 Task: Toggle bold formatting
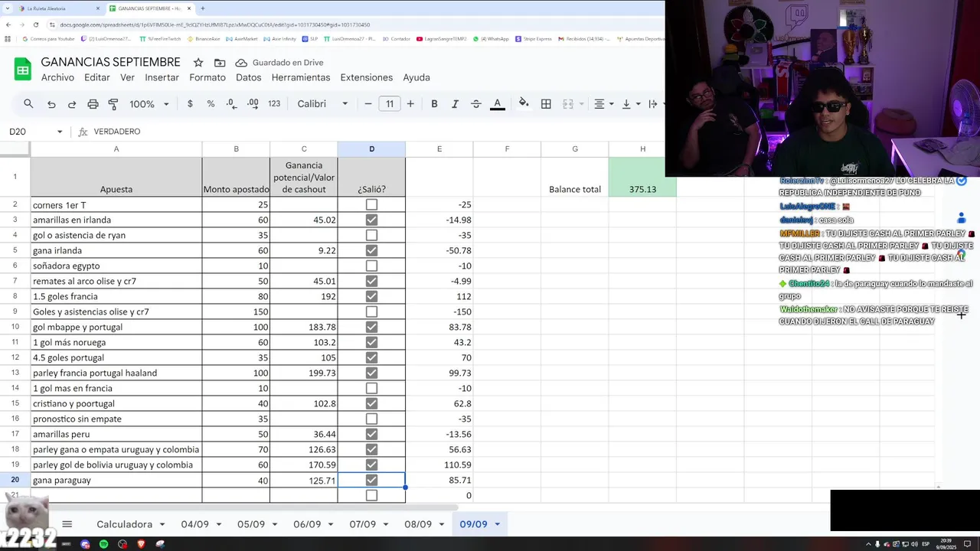coord(434,104)
